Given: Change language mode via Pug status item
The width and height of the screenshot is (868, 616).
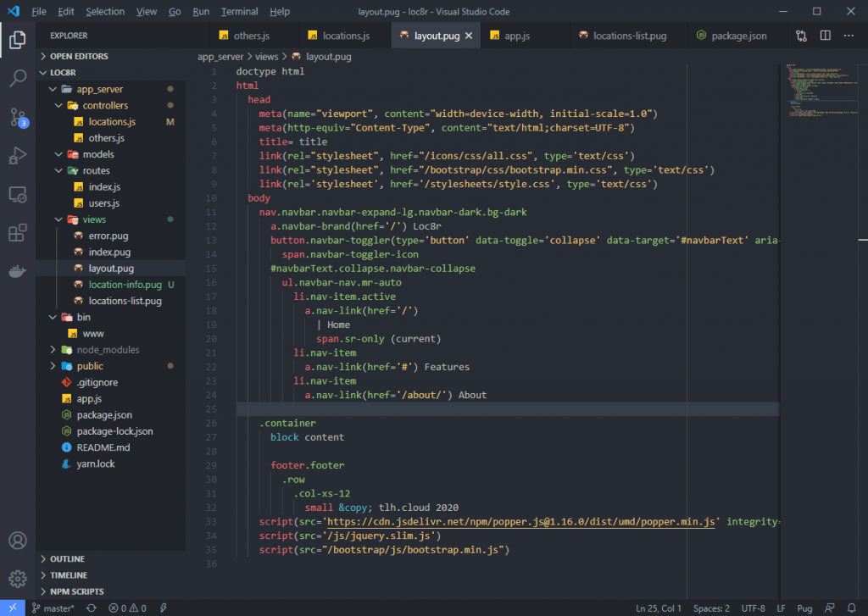Looking at the screenshot, I should click(x=804, y=608).
